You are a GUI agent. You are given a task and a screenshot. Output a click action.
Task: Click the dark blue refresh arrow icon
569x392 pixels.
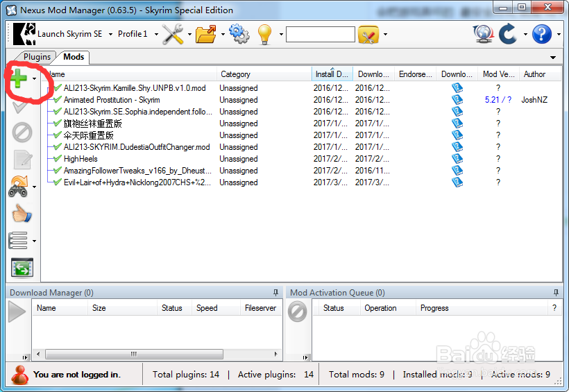pos(508,34)
